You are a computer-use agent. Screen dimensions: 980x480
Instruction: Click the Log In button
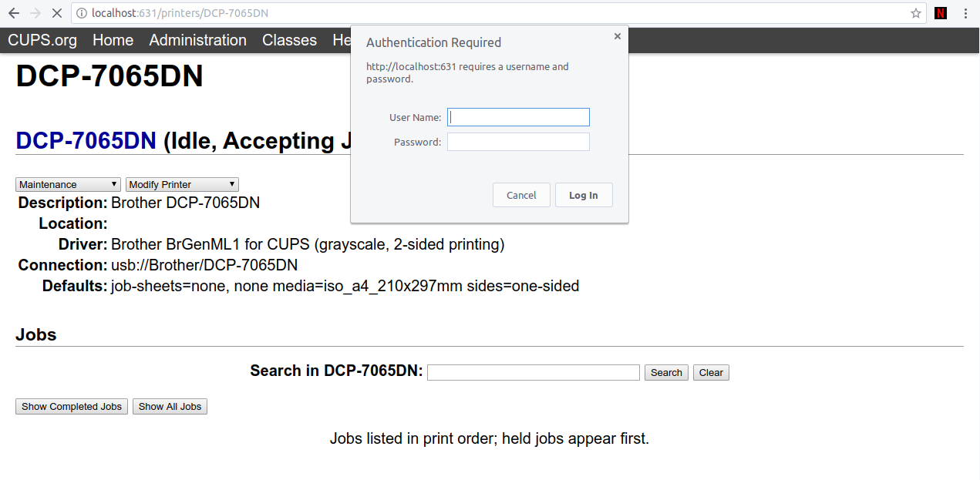(x=584, y=195)
